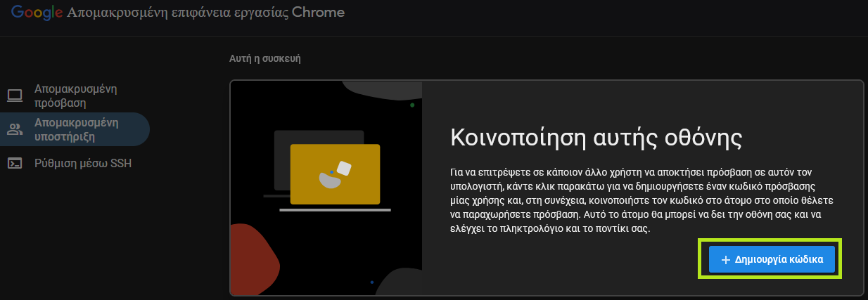868x300 pixels.
Task: Click the Google logo in the header
Action: pos(37,12)
